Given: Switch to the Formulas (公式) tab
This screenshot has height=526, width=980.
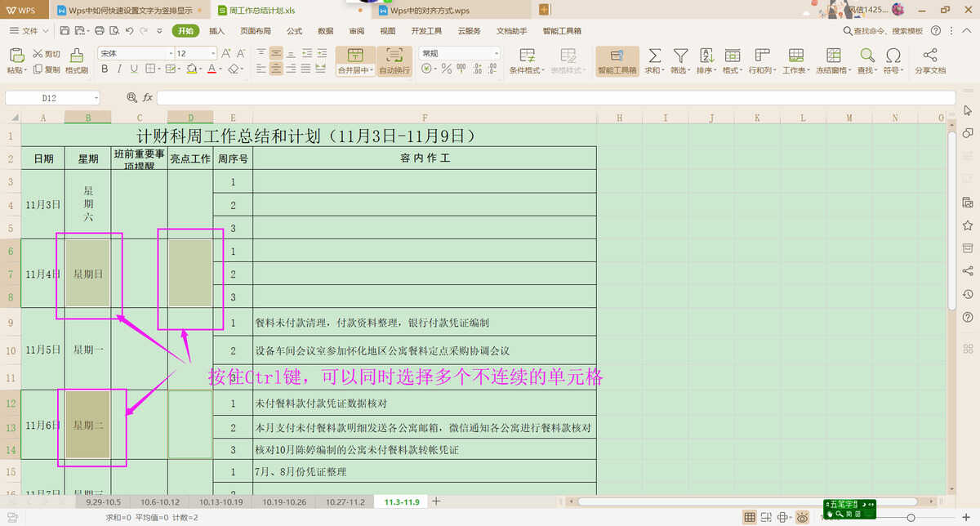Looking at the screenshot, I should (295, 30).
